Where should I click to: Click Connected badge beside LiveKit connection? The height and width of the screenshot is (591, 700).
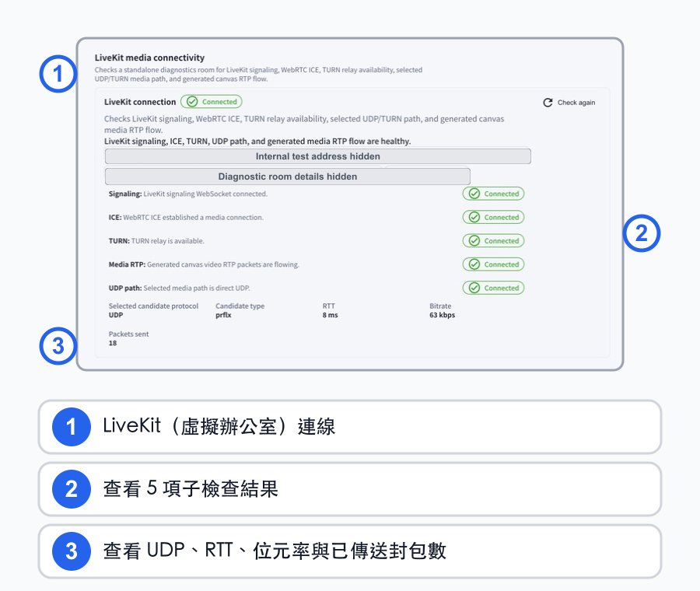click(x=212, y=102)
